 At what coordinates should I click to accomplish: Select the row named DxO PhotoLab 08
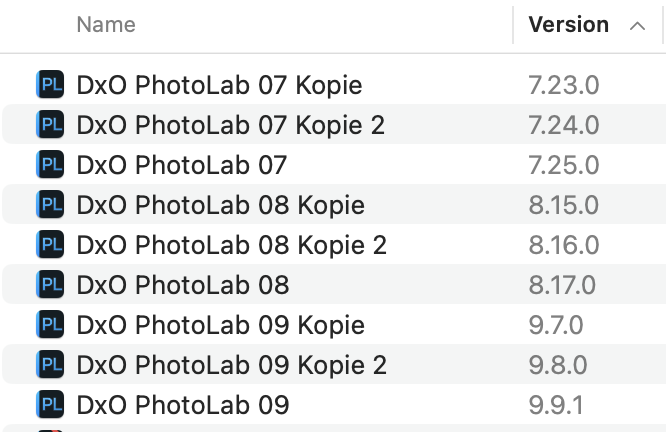tap(333, 284)
